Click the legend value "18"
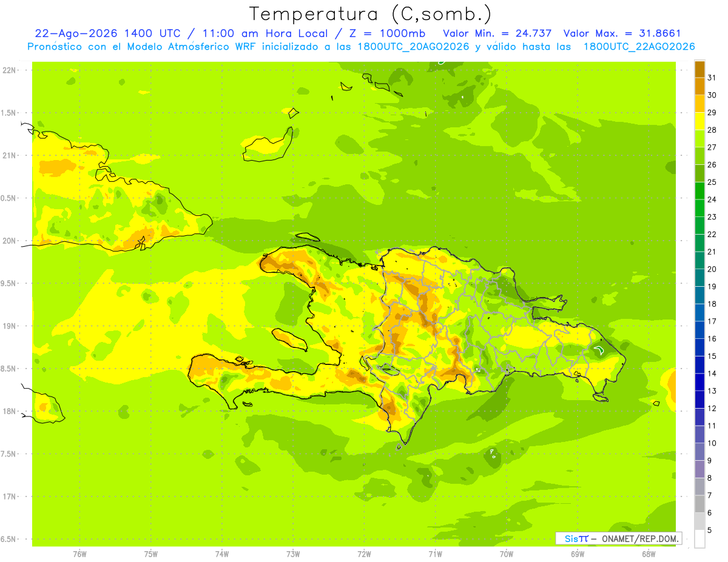The width and height of the screenshot is (728, 562). pos(712,304)
